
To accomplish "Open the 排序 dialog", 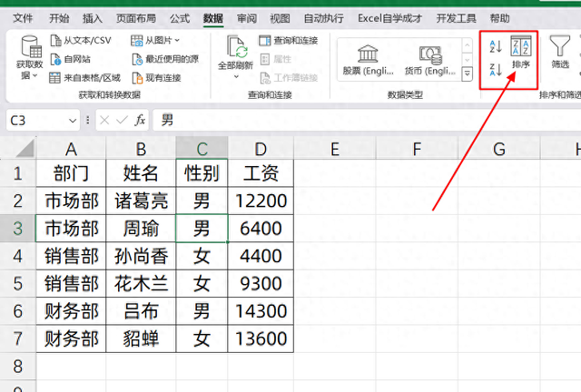I will tap(521, 53).
